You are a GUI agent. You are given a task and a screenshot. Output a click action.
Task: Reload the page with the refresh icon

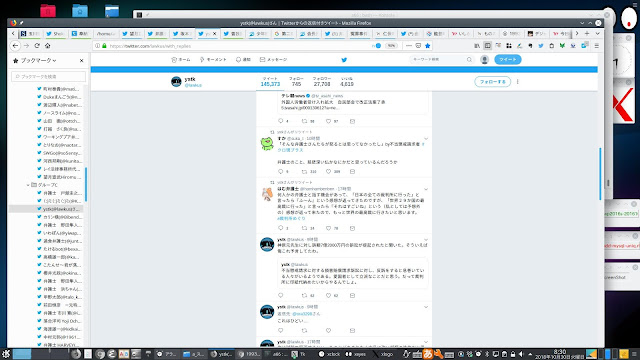[37, 46]
